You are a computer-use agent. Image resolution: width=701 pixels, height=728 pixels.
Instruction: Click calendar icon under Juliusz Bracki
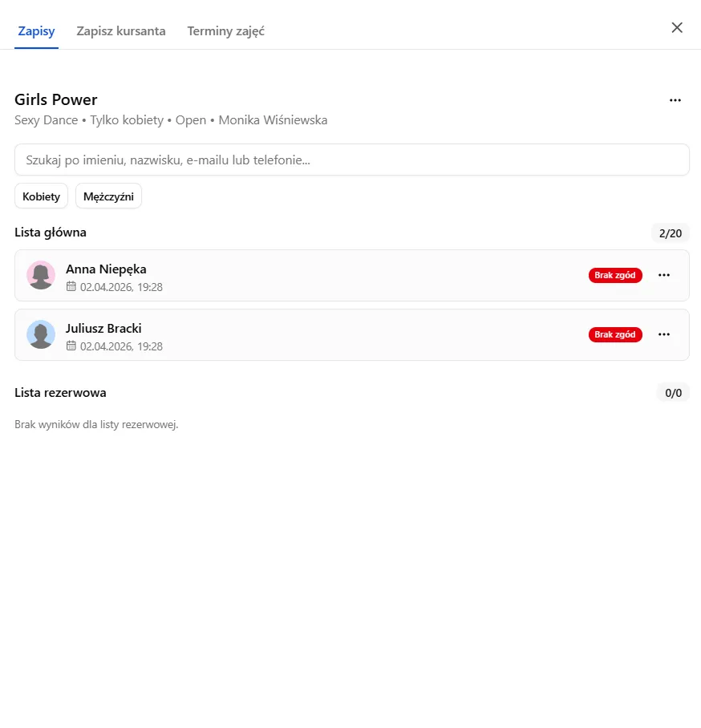click(x=71, y=346)
